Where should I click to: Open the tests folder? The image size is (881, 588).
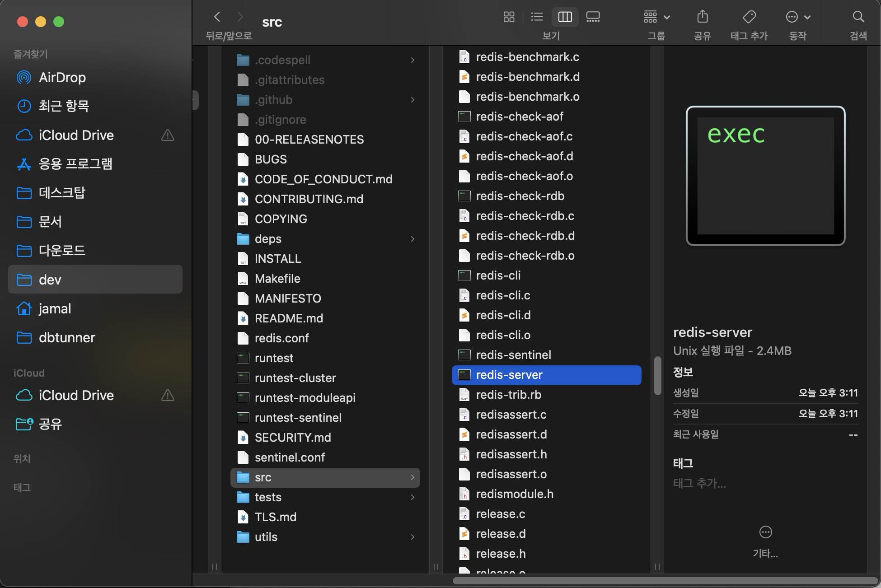(268, 497)
